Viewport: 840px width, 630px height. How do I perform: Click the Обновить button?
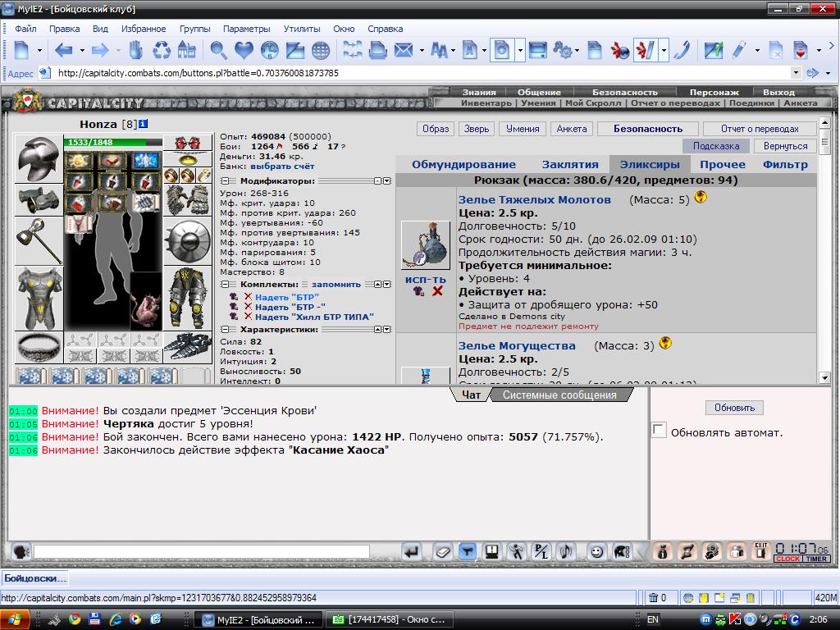coord(734,408)
